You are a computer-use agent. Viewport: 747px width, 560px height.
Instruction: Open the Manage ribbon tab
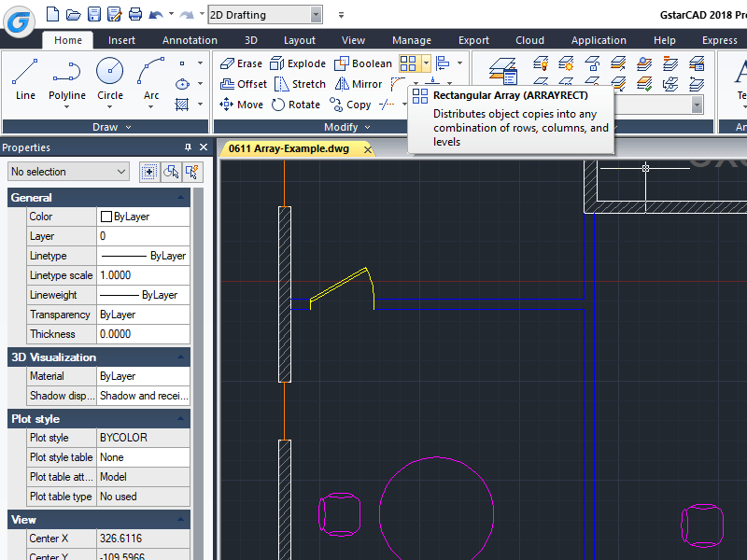pyautogui.click(x=412, y=40)
